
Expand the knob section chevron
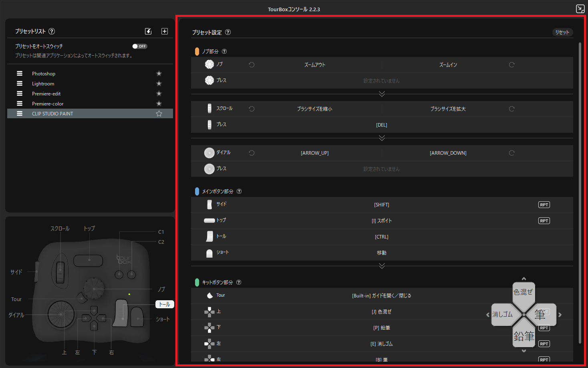(x=382, y=94)
